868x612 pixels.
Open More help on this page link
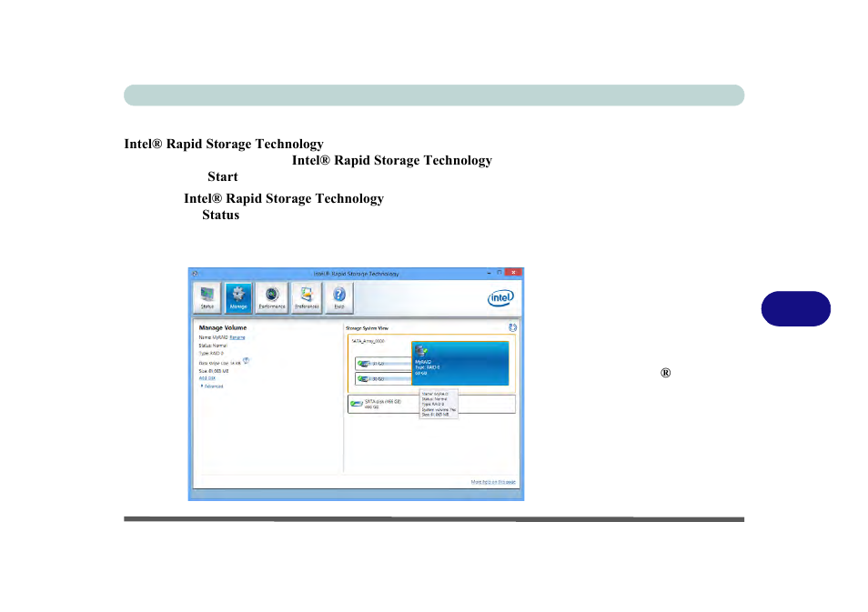click(492, 482)
